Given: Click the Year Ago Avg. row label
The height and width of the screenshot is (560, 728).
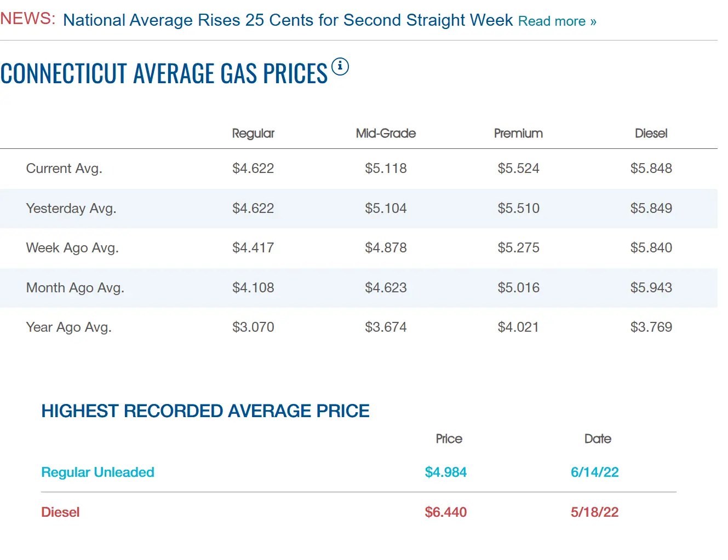Looking at the screenshot, I should coord(69,327).
